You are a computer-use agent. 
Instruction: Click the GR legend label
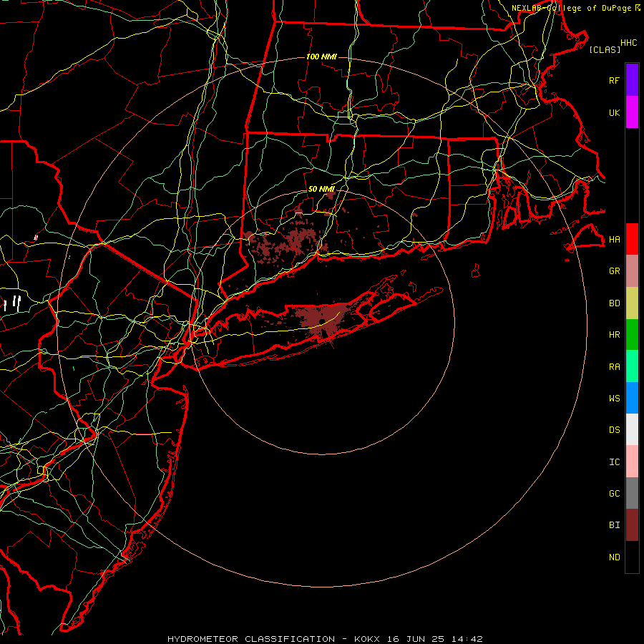pyautogui.click(x=614, y=271)
